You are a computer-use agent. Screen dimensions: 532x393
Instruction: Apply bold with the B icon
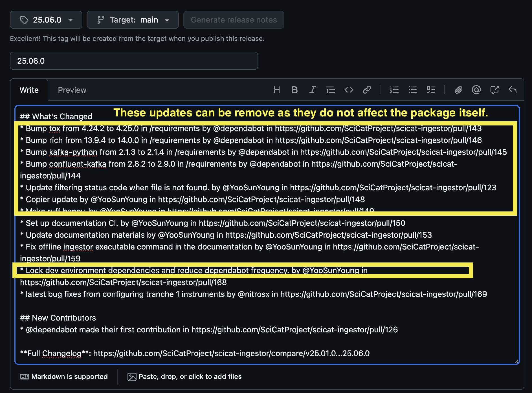tap(294, 90)
